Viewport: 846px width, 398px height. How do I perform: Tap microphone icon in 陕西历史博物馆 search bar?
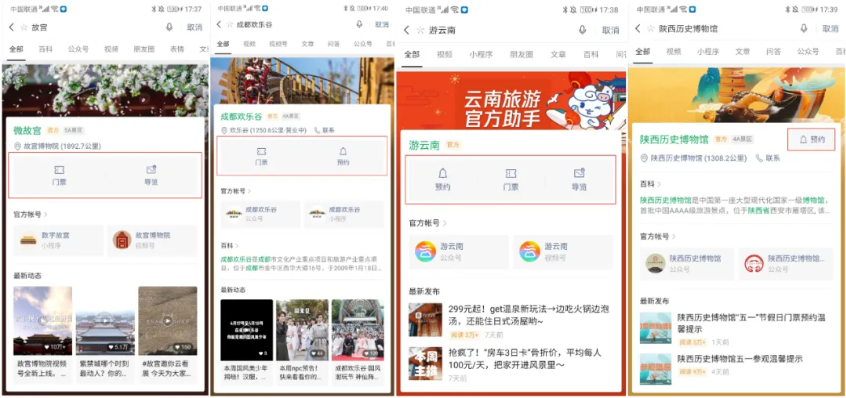click(804, 29)
